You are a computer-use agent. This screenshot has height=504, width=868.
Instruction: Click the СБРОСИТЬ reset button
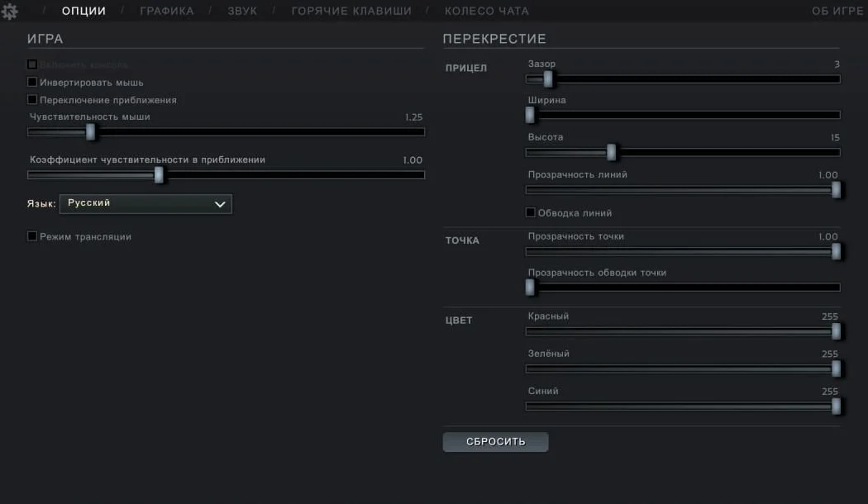[x=495, y=441]
